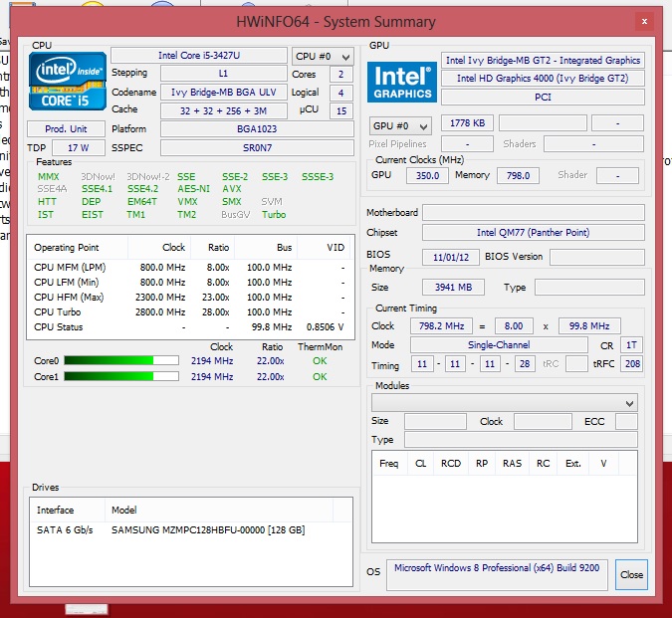Click the Core0 2194 MHz clock value

[212, 361]
